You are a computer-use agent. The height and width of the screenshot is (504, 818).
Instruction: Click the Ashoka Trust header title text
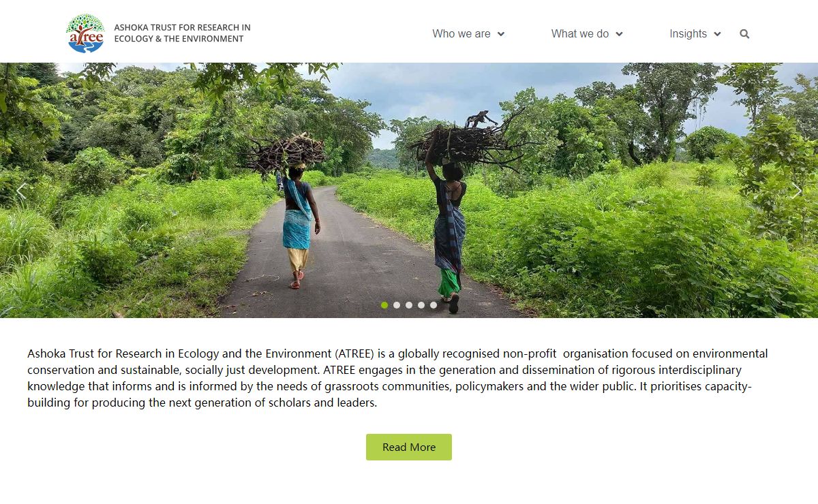(182, 33)
